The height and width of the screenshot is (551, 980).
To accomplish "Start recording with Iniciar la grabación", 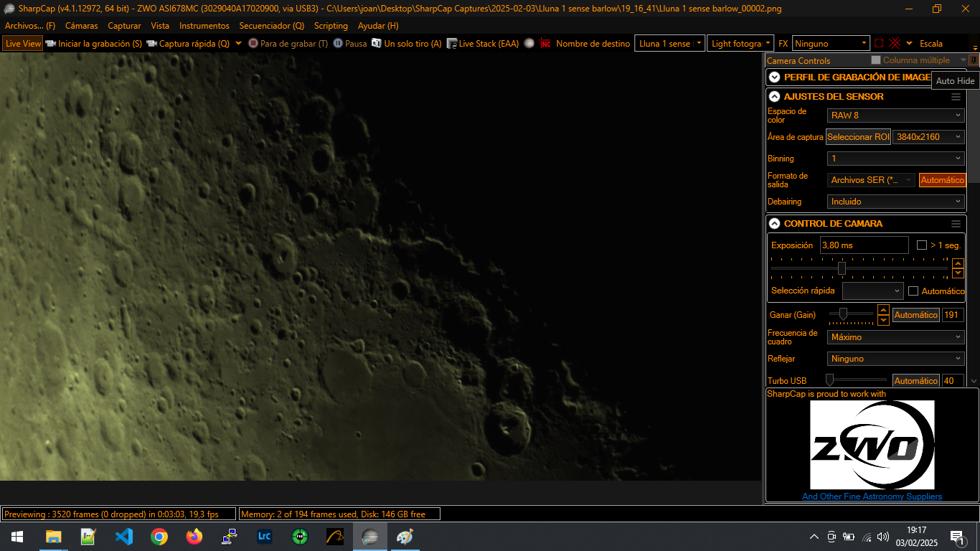I will point(93,43).
